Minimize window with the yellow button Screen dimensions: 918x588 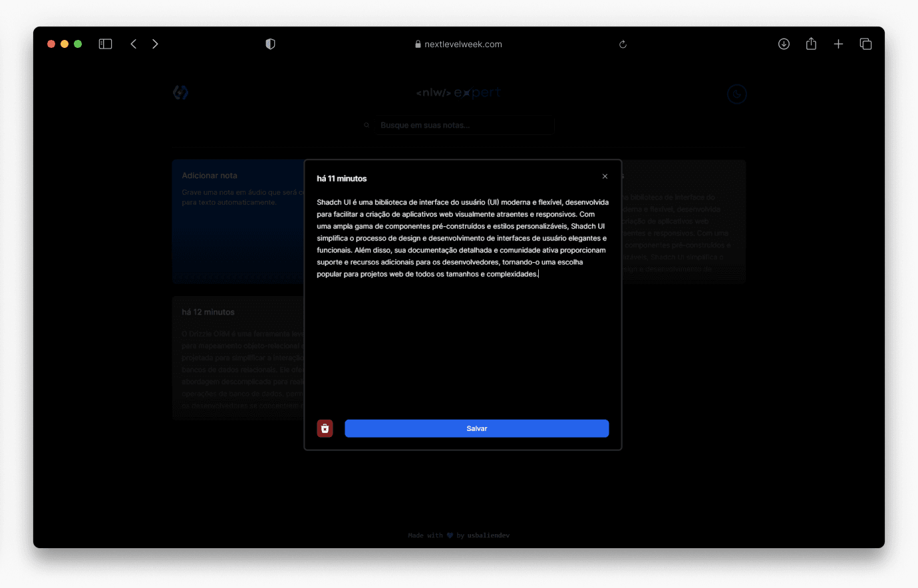click(65, 44)
